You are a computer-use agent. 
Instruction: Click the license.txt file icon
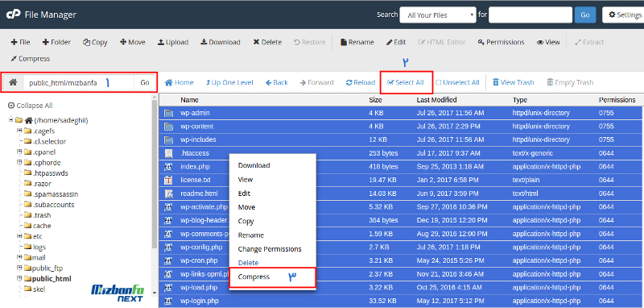168,180
